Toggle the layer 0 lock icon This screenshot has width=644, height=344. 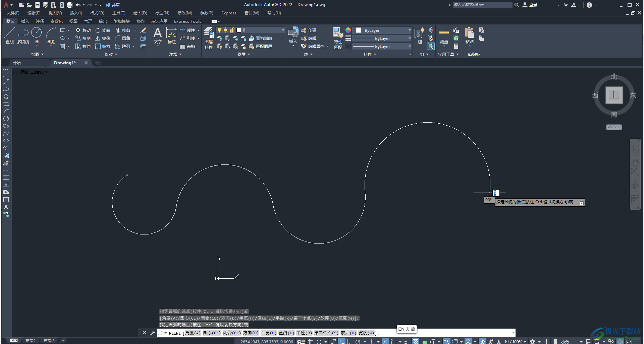coord(232,30)
